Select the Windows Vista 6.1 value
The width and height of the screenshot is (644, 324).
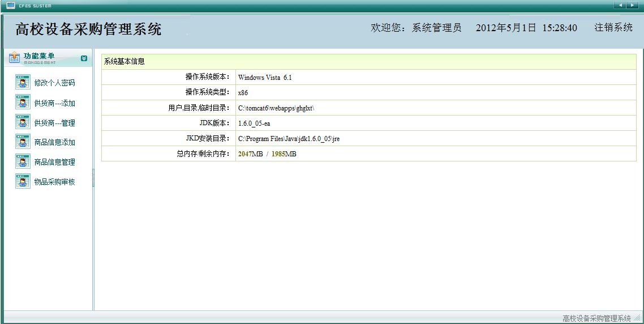265,77
